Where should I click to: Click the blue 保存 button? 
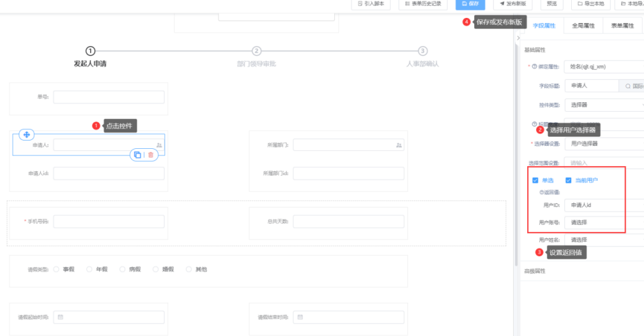click(470, 4)
